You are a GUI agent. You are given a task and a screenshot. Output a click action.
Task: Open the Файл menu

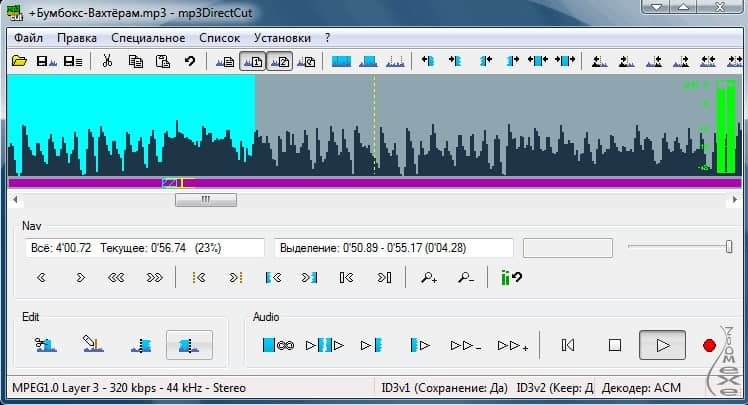[x=28, y=38]
